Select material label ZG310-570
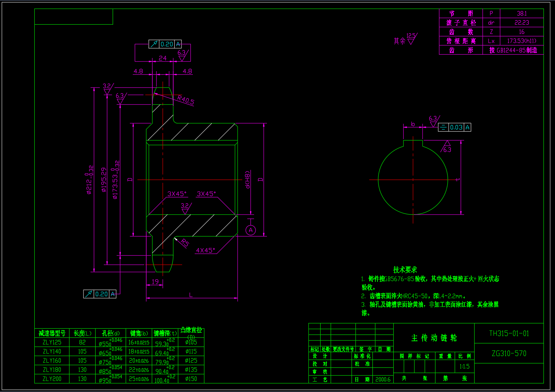Image resolution: width=555 pixels, height=392 pixels. tap(509, 353)
